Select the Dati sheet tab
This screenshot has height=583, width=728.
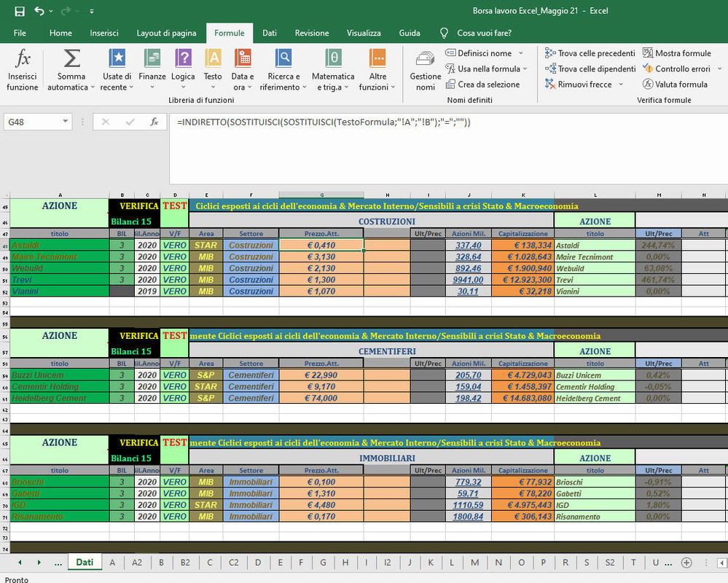coord(85,562)
